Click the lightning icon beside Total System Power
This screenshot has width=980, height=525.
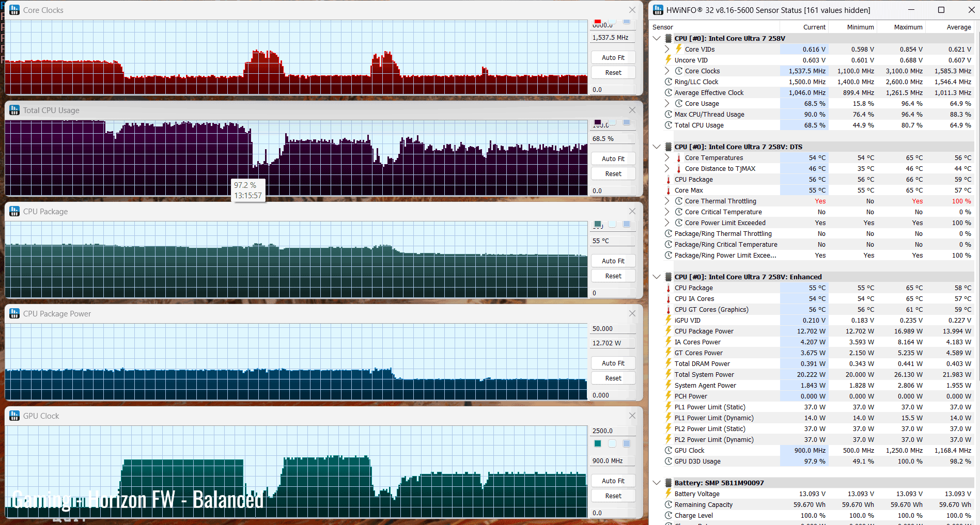pos(668,374)
